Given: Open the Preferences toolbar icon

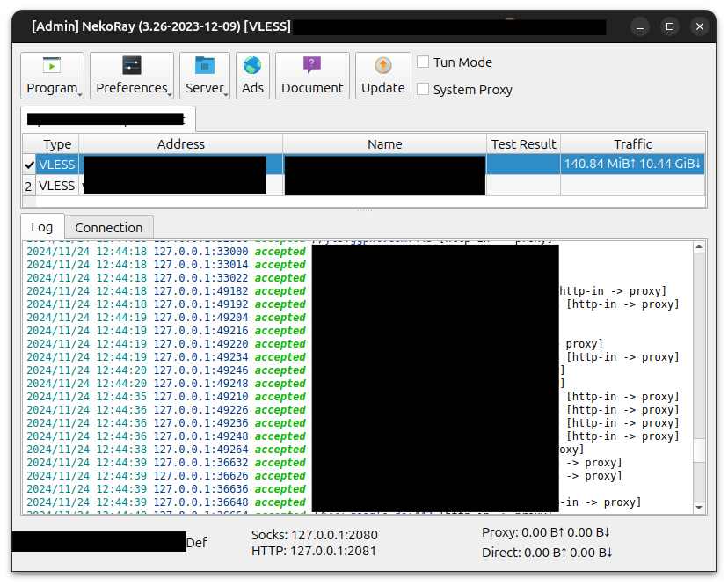Looking at the screenshot, I should click(x=131, y=66).
